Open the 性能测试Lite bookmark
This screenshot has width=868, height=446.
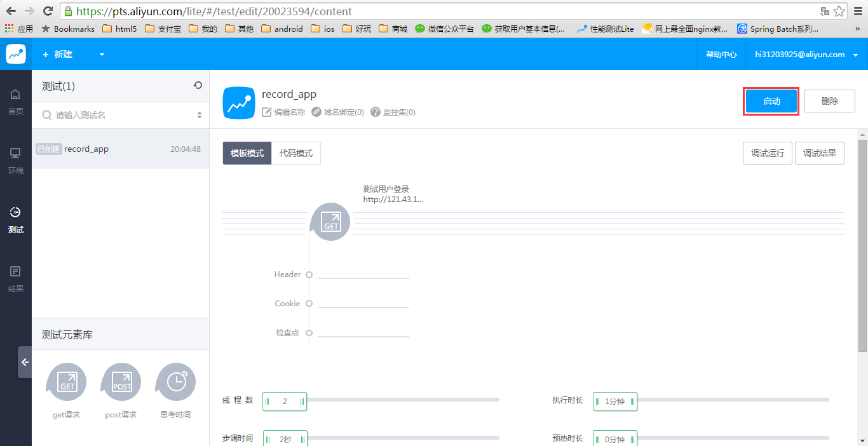(606, 29)
